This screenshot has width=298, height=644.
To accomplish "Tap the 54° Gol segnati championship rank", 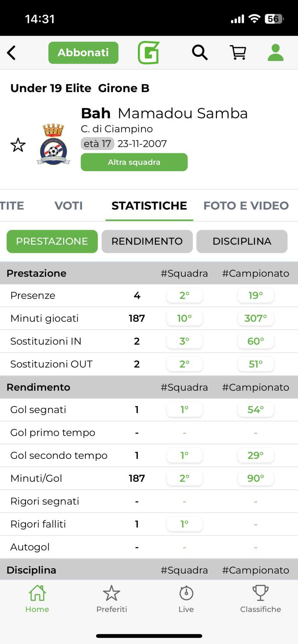I will tap(256, 410).
